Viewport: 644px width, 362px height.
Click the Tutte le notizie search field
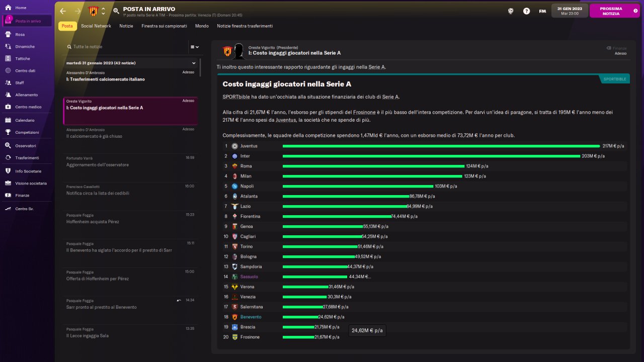click(126, 47)
